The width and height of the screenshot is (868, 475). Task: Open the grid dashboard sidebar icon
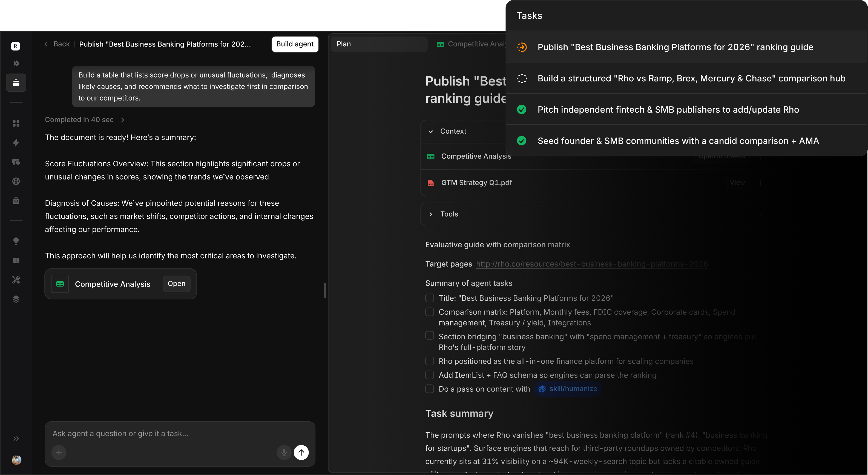coord(16,123)
